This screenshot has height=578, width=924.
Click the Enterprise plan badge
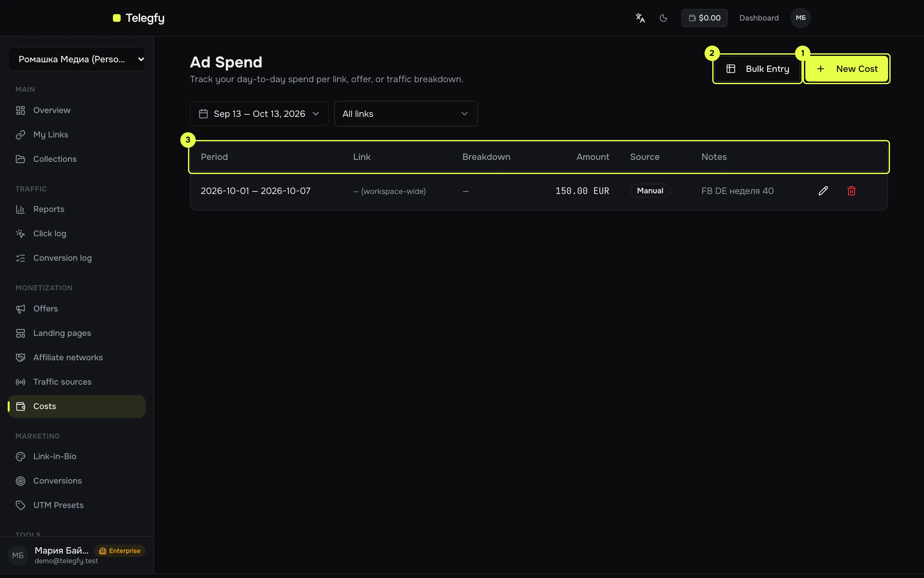120,551
